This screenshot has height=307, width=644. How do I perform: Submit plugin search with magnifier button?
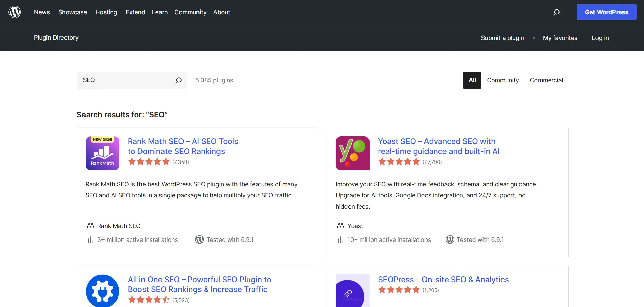[x=178, y=80]
